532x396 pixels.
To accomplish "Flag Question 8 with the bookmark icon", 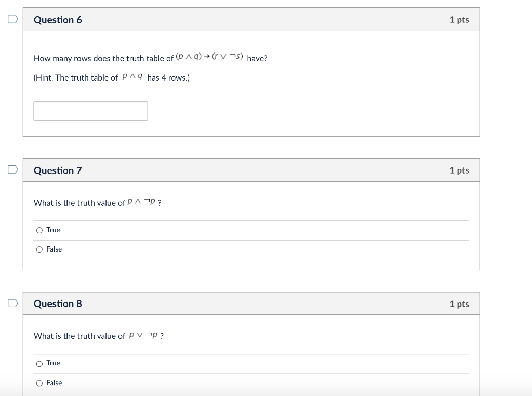I will tap(12, 303).
